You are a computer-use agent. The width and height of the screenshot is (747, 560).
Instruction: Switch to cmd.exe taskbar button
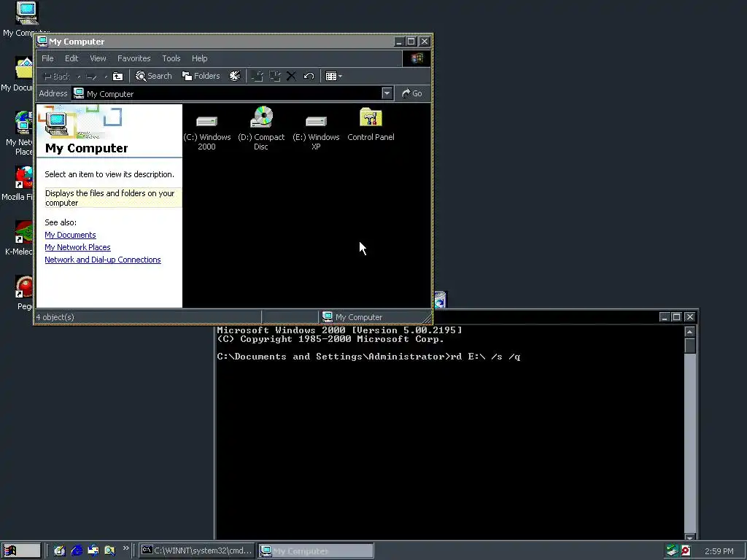197,551
